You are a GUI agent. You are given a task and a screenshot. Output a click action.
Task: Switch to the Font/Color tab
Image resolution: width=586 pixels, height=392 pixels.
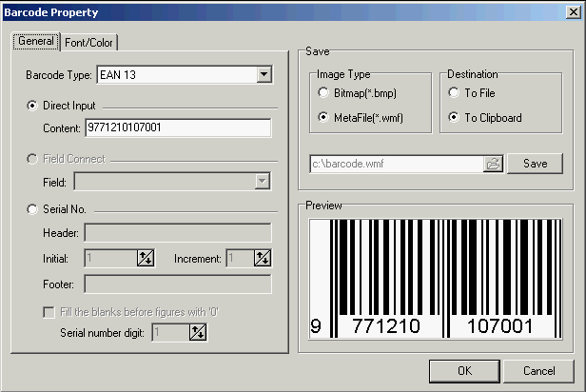click(88, 43)
